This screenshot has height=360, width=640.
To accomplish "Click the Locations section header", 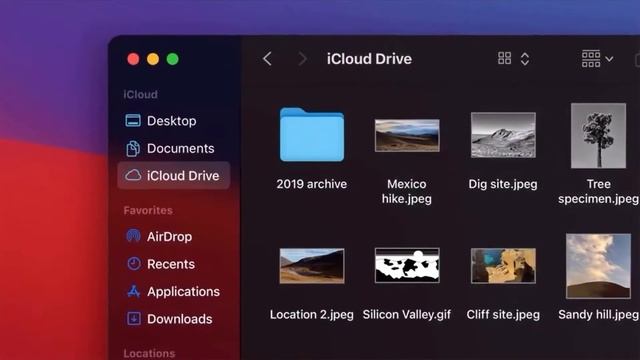I will [149, 353].
